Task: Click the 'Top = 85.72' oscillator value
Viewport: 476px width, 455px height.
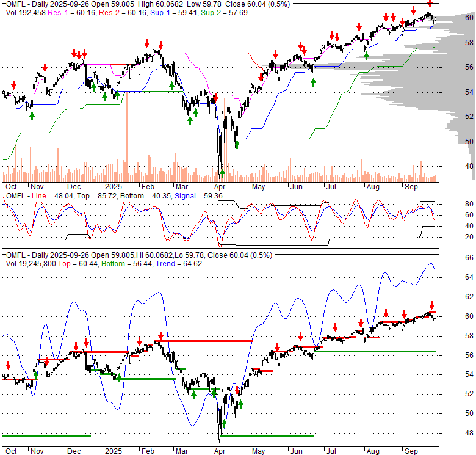Action: point(97,196)
